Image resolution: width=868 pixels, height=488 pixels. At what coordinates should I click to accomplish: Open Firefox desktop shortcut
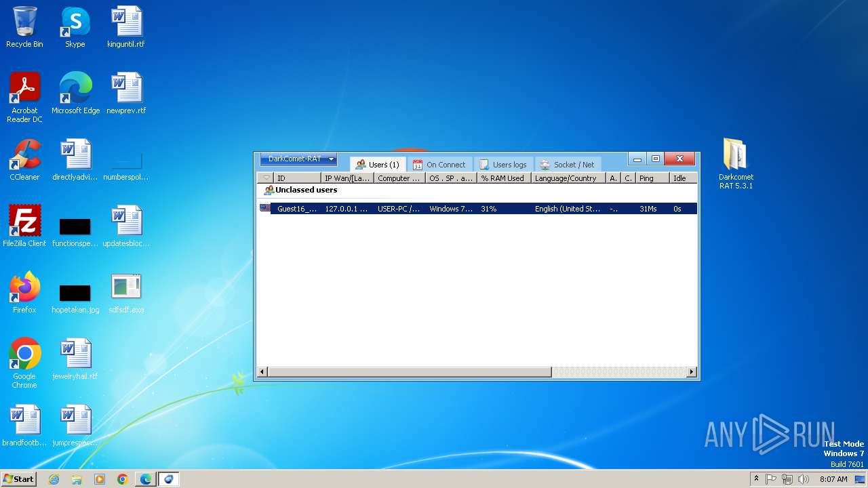tap(24, 293)
